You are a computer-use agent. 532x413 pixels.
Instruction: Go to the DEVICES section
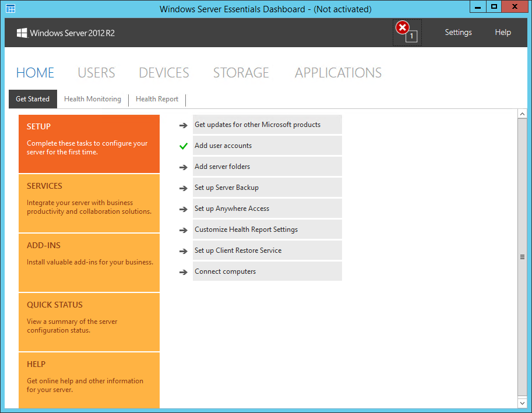click(x=164, y=73)
